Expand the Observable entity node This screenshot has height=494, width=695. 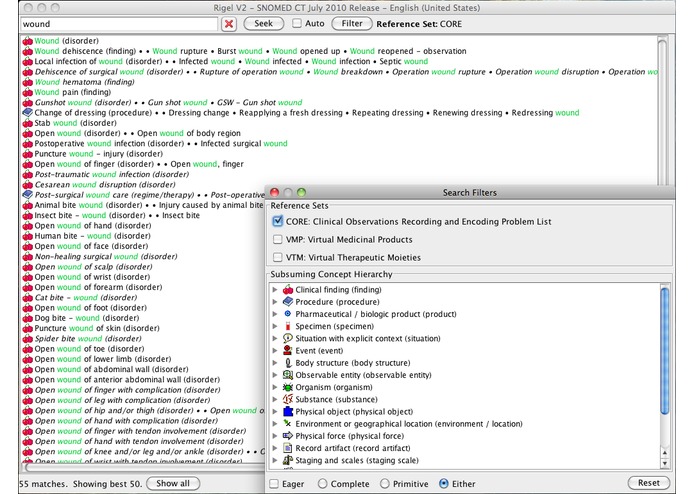pos(275,375)
